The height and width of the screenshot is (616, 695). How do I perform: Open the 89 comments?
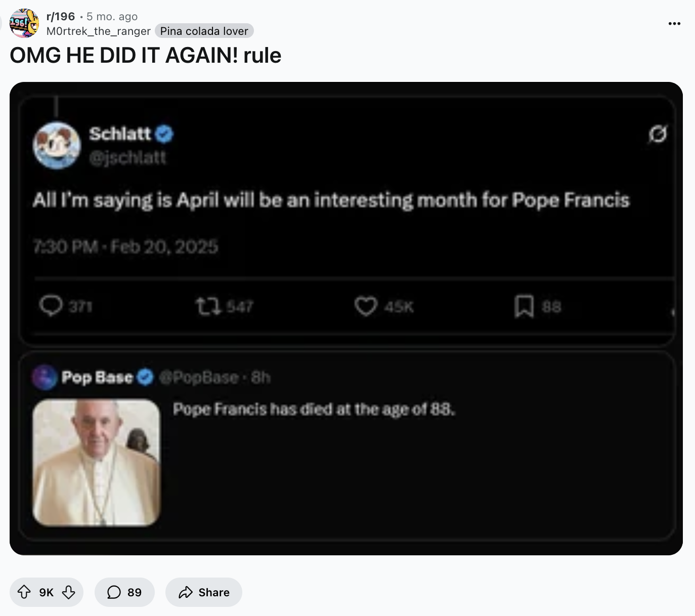124,592
